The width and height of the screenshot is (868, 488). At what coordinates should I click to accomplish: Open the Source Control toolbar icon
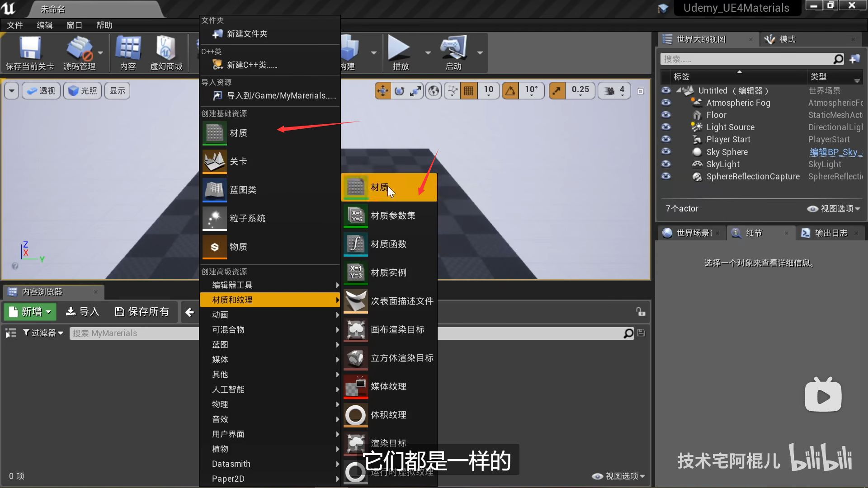tap(80, 48)
